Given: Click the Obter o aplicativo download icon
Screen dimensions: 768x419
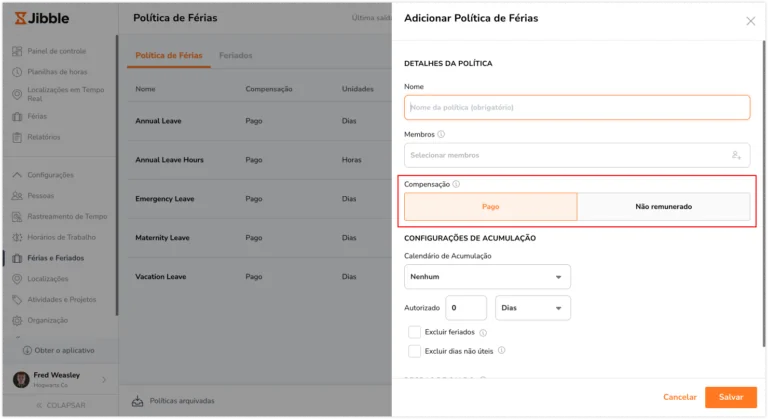Looking at the screenshot, I should [27, 350].
